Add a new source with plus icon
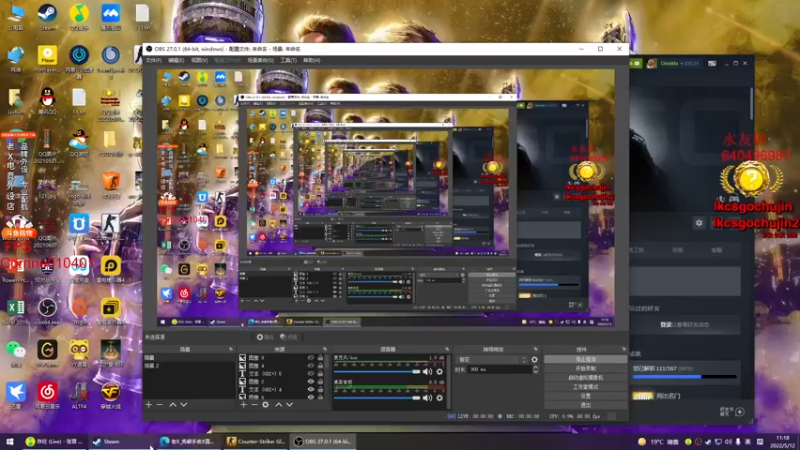Screen dimensions: 800x450 pos(243,405)
